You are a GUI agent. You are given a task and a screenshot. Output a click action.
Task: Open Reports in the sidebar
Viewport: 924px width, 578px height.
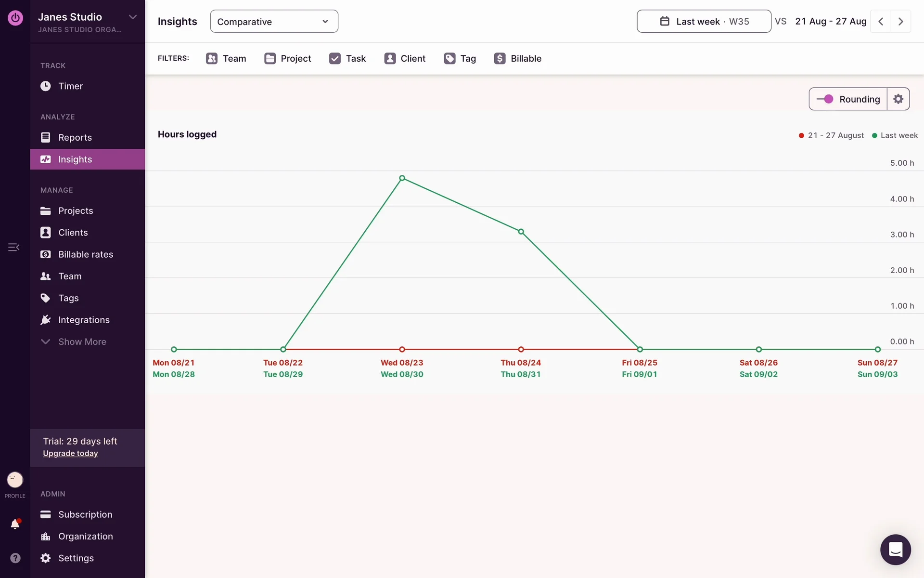[75, 137]
